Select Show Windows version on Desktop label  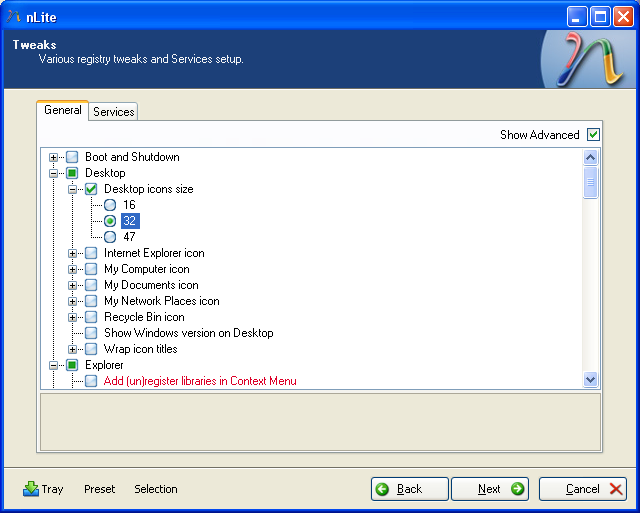click(189, 333)
